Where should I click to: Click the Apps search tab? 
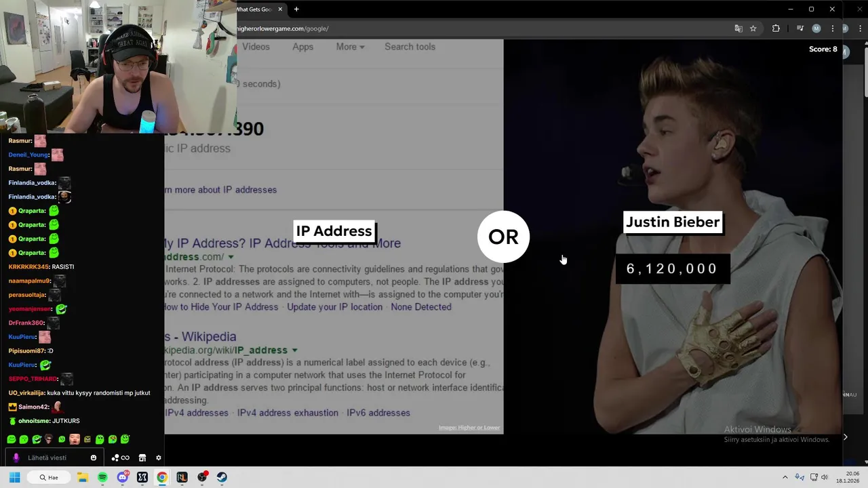(303, 47)
